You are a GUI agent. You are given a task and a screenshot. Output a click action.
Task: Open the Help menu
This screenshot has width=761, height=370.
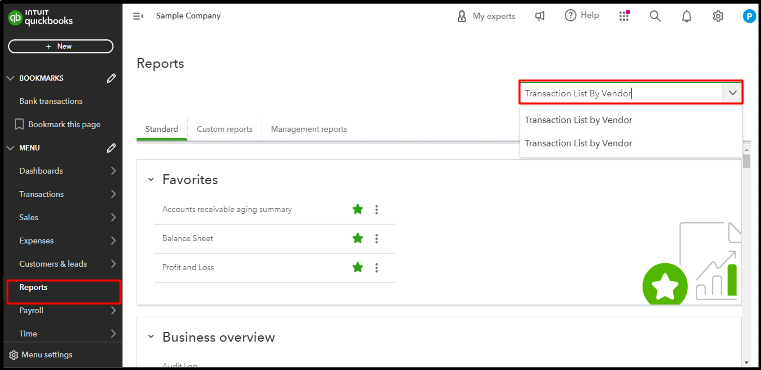pyautogui.click(x=582, y=16)
